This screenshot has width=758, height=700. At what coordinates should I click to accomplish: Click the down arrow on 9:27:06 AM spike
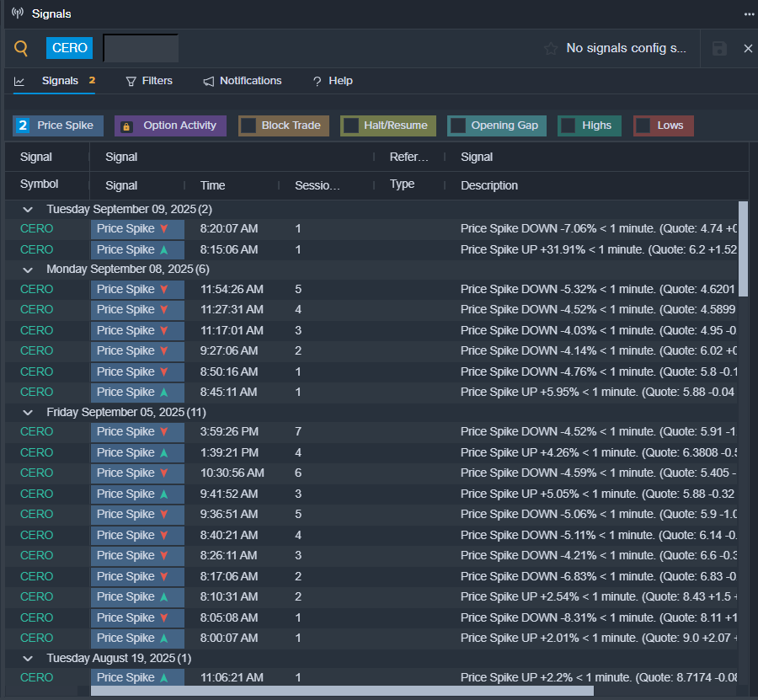(164, 351)
